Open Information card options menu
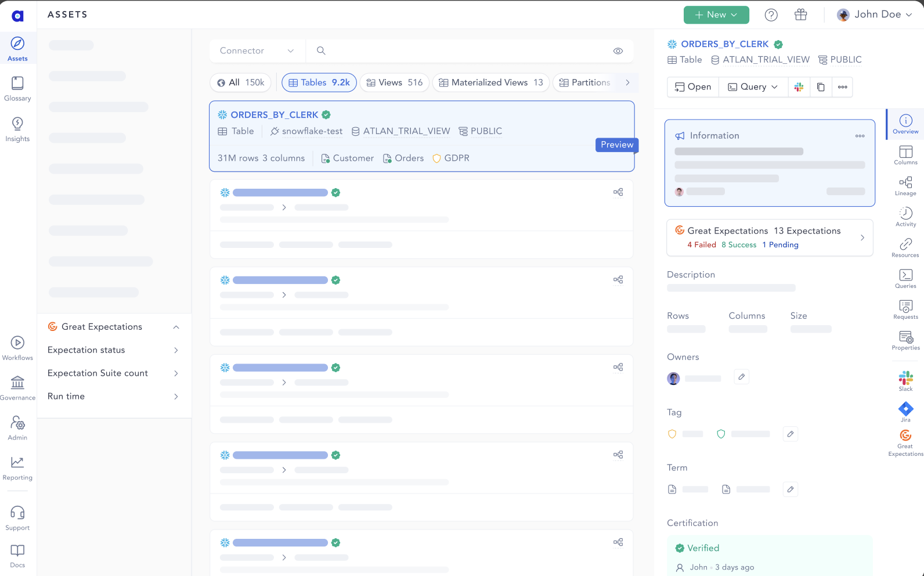Viewport: 924px width, 576px height. coord(860,136)
